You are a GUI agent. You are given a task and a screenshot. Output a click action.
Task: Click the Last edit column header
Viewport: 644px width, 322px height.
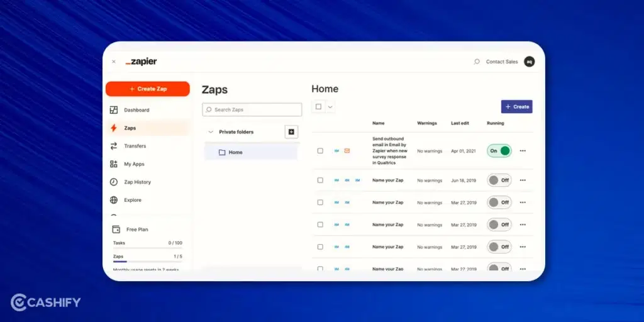pyautogui.click(x=460, y=123)
